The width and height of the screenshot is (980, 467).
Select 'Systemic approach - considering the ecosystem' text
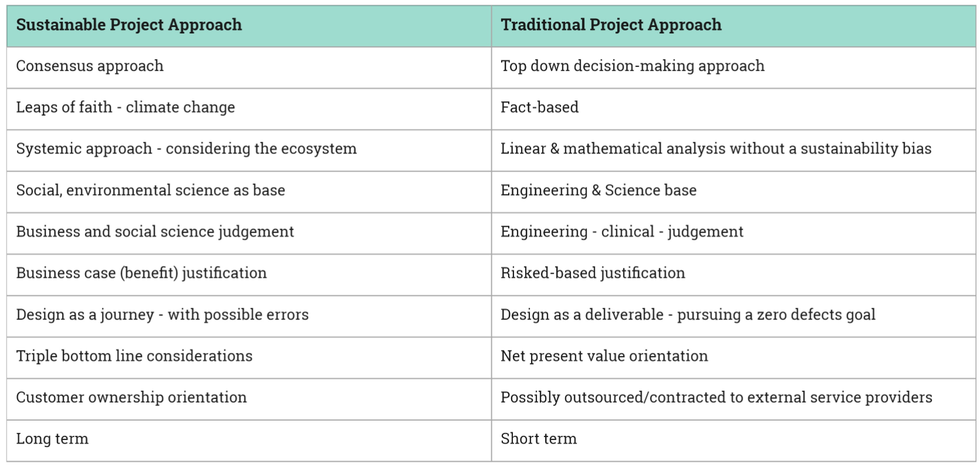[186, 149]
